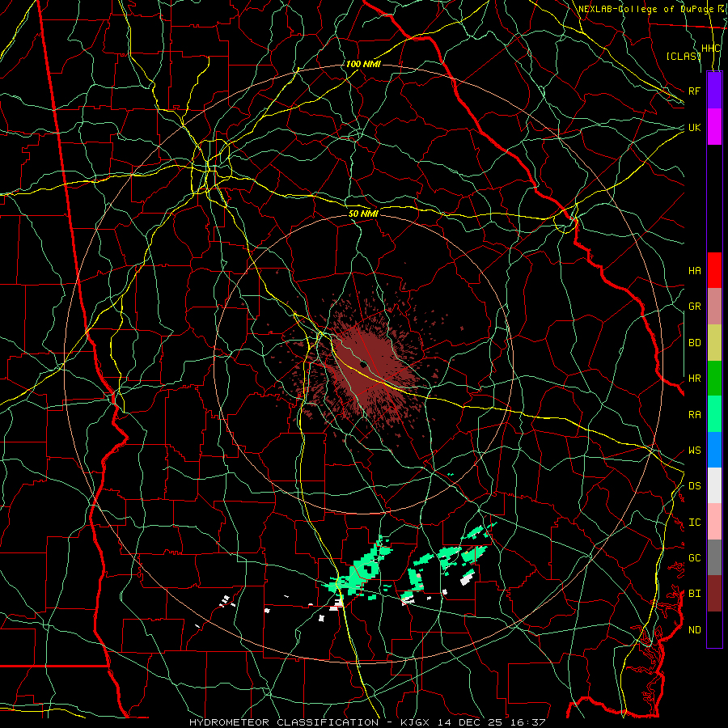Click the HA legend label
728x728 pixels.
pos(694,271)
